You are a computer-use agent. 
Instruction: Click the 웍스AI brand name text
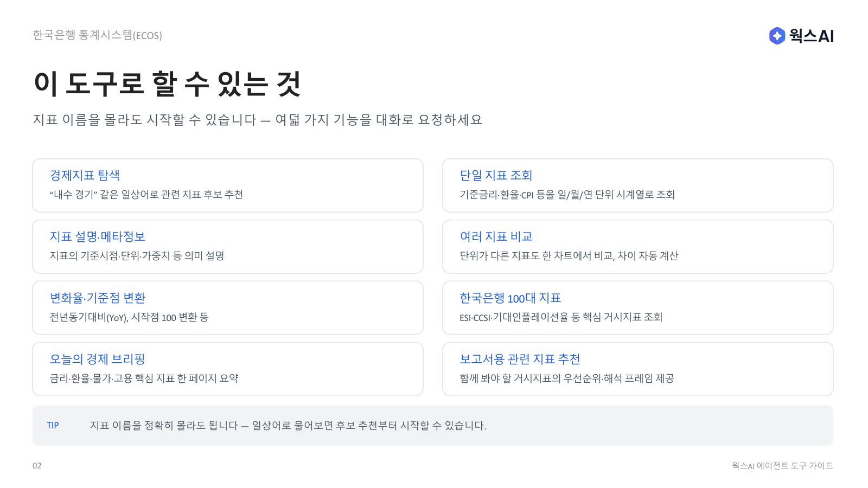[x=812, y=36]
